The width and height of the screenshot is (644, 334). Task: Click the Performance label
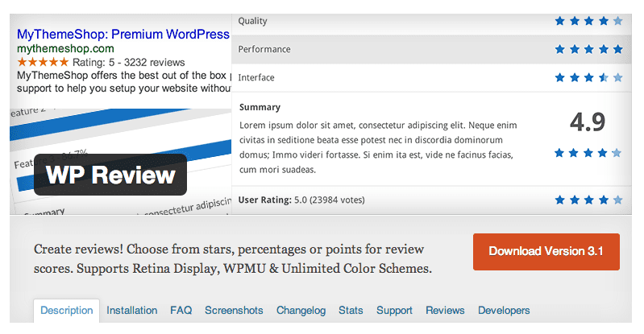coord(264,49)
